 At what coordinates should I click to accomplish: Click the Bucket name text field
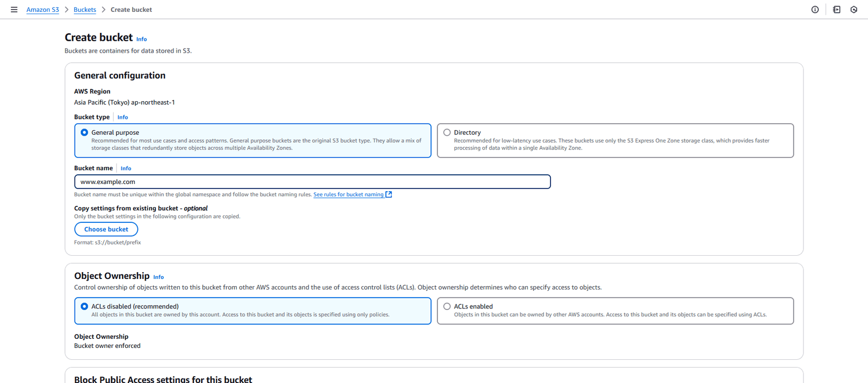[x=312, y=182]
